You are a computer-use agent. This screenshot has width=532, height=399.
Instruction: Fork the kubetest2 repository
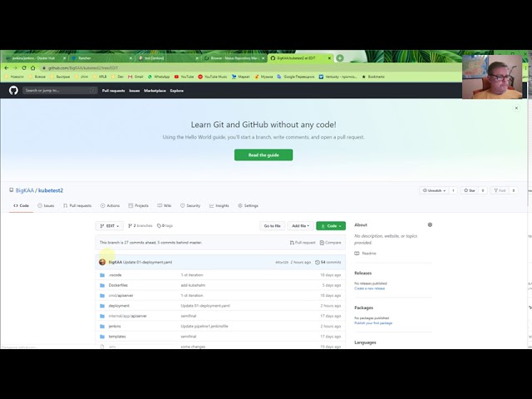pos(500,190)
